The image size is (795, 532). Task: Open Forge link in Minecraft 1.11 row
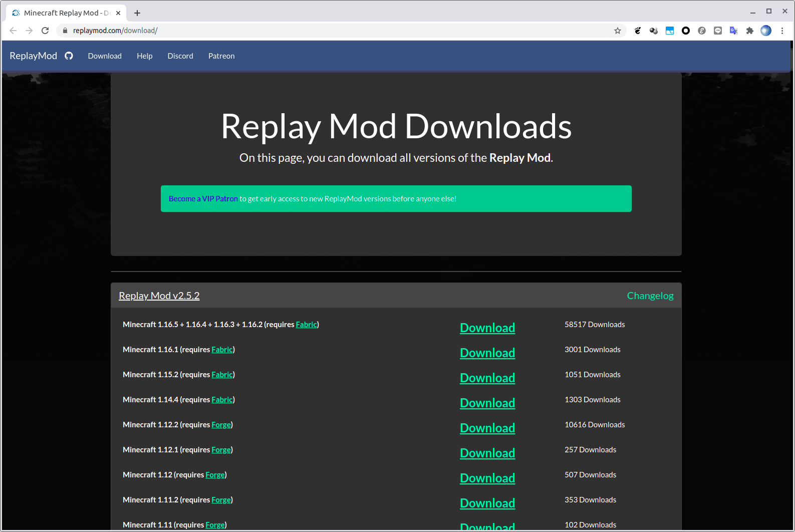point(215,525)
